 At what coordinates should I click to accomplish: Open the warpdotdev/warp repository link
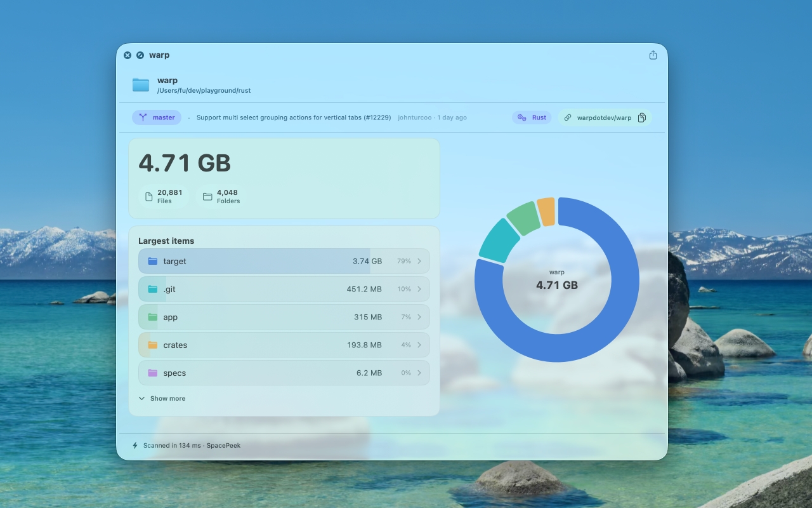[x=604, y=117]
